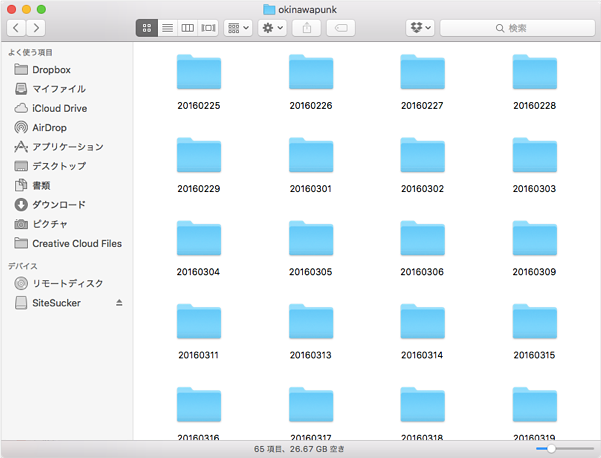Select folder 20160227
601x458 pixels.
(x=422, y=82)
